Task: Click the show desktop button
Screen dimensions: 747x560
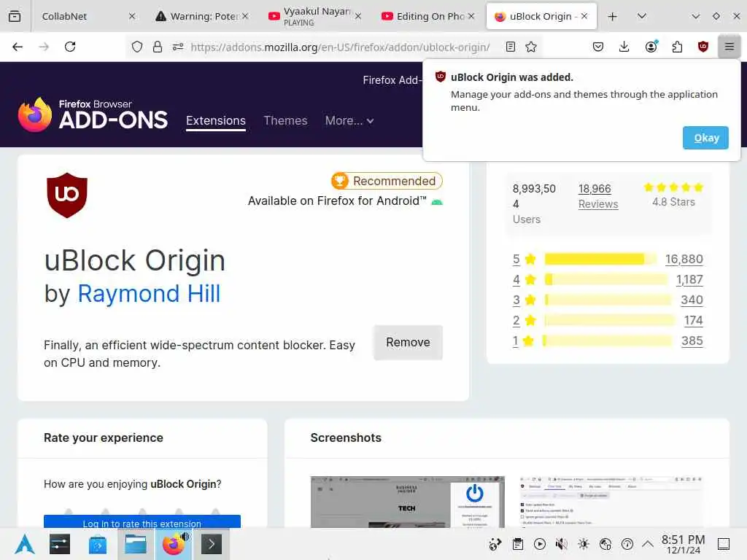Action: (x=724, y=544)
